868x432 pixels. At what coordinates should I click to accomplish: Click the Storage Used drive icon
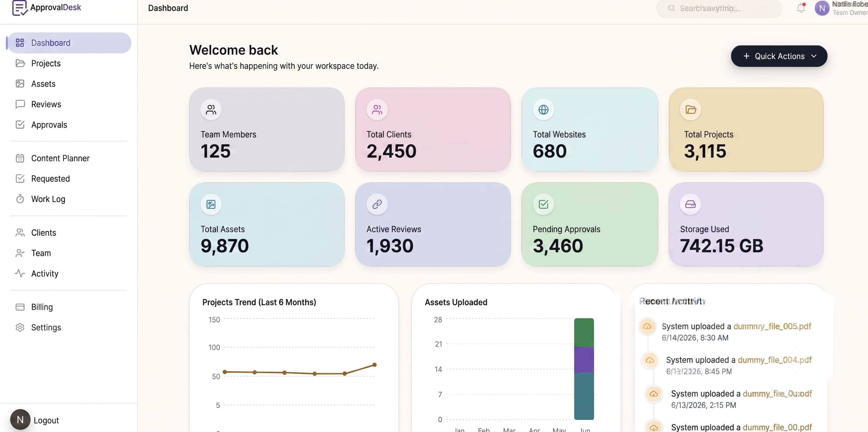click(x=691, y=204)
